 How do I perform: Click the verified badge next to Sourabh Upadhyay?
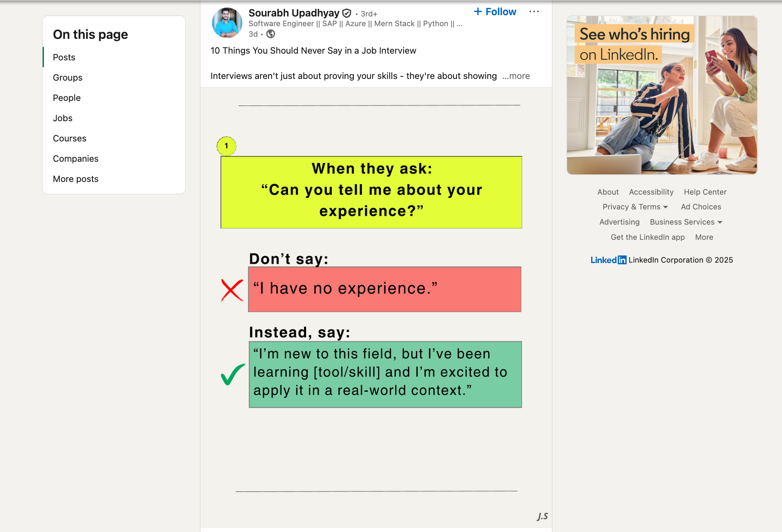point(346,13)
